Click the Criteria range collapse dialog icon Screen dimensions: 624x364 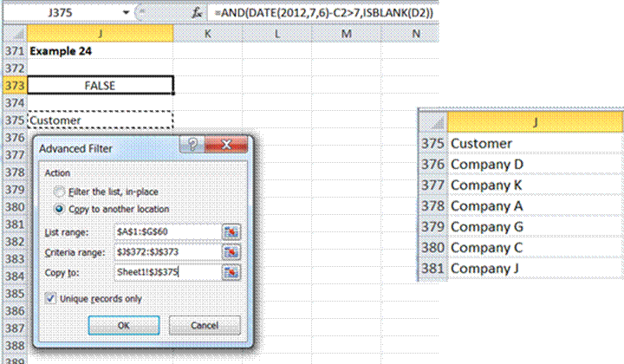[x=232, y=251]
